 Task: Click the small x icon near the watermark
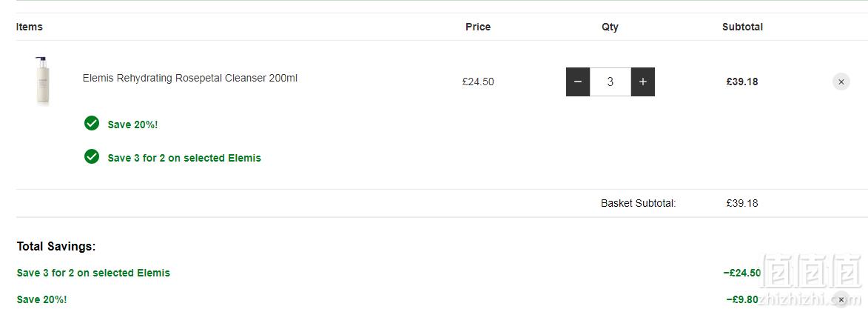841,300
